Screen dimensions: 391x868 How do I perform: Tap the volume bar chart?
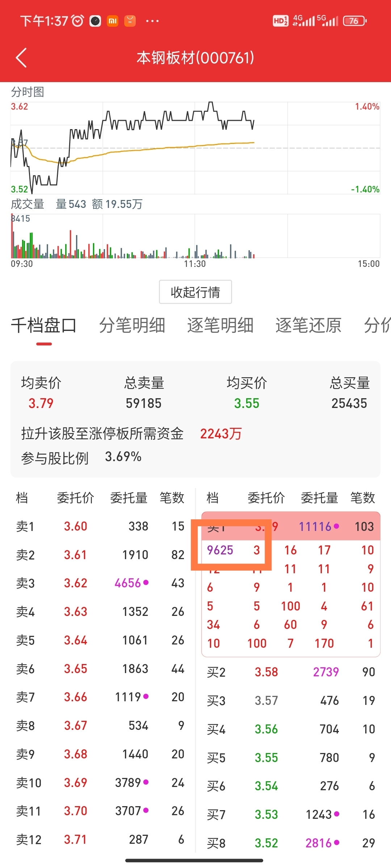click(x=195, y=236)
